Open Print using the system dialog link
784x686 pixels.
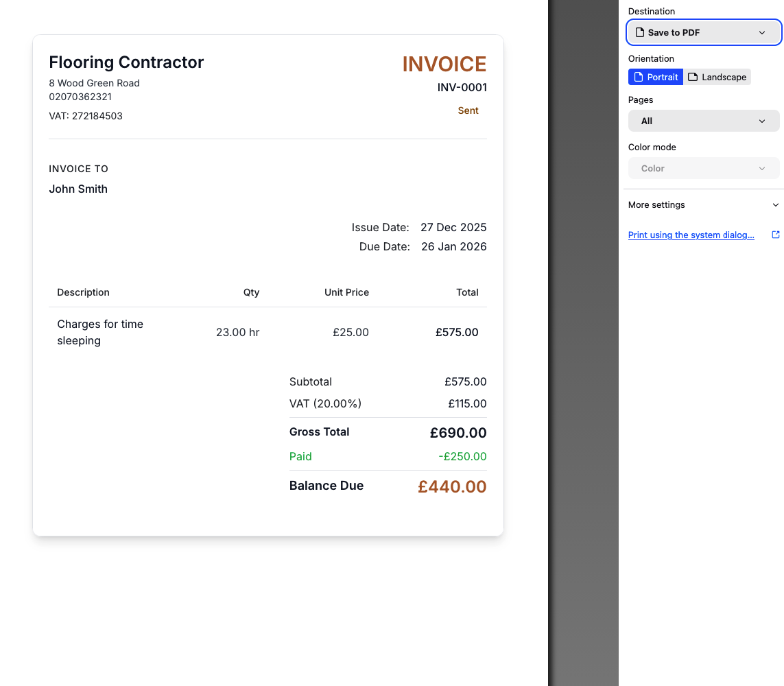(691, 235)
